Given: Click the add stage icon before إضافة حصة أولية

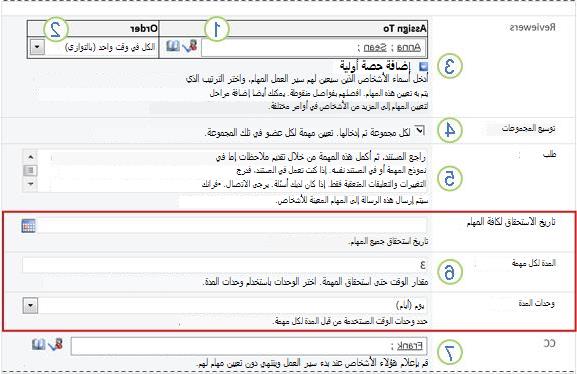Looking at the screenshot, I should tap(424, 66).
